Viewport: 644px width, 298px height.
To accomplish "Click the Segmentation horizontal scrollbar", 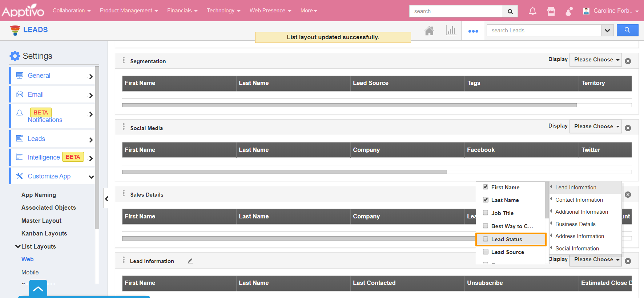I will (349, 105).
